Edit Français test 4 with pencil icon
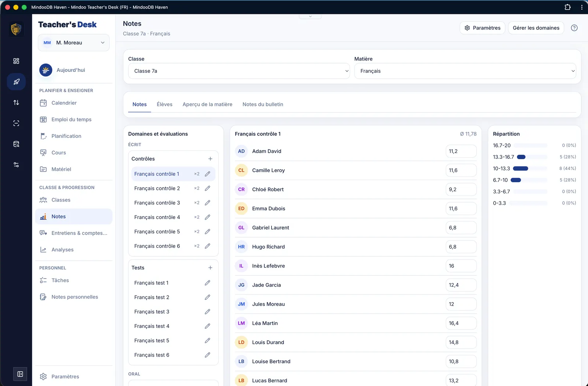Viewport: 588px width, 386px height. (x=208, y=326)
